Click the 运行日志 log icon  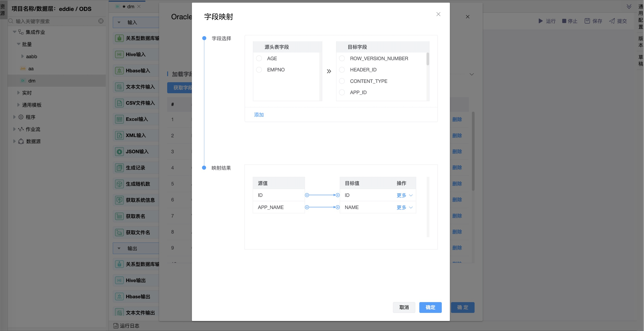[x=116, y=325]
